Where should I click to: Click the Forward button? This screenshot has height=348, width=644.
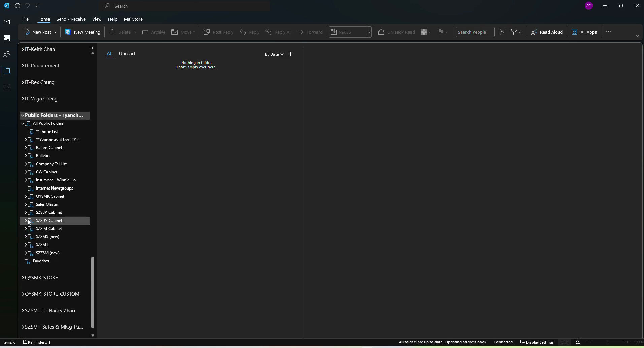pos(310,32)
